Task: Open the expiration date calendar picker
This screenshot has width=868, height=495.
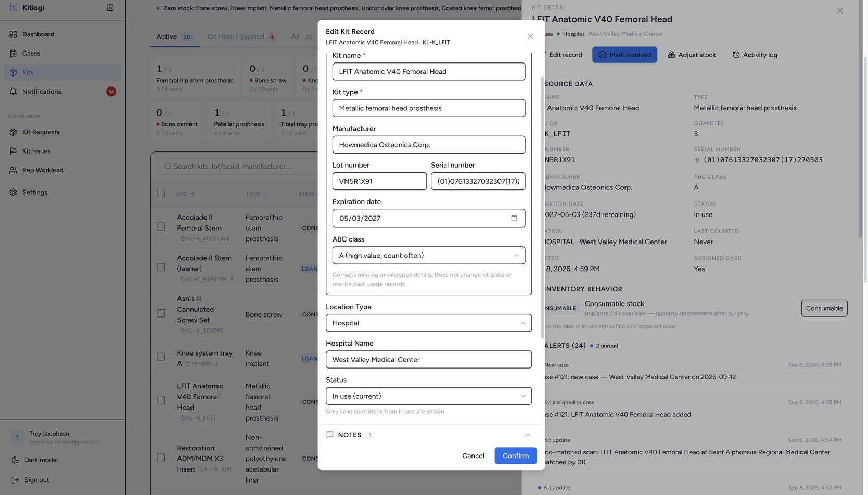Action: point(514,218)
